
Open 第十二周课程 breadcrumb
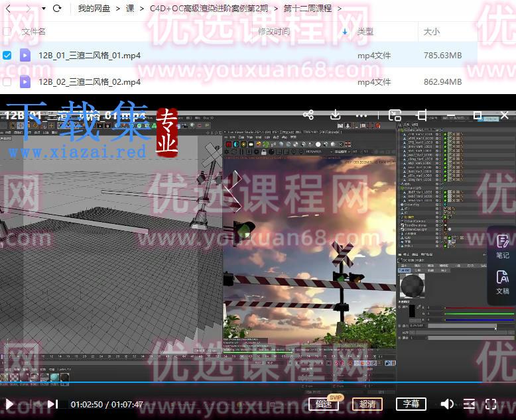(308, 9)
